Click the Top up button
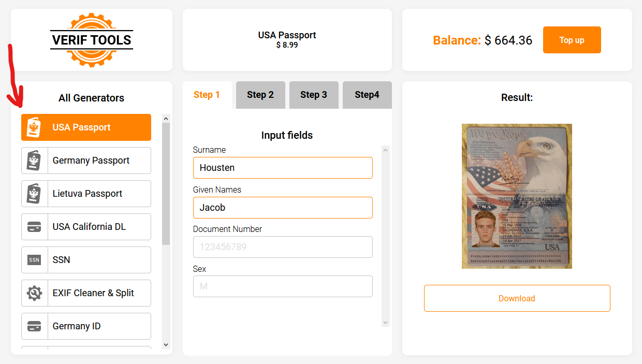Screen dimensions: 642x364 pos(572,40)
